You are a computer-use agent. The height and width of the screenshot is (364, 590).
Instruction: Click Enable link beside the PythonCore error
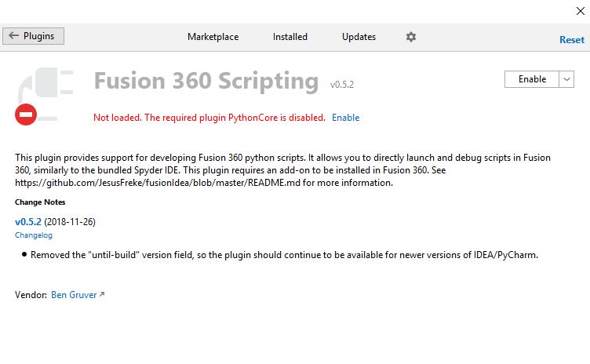345,118
